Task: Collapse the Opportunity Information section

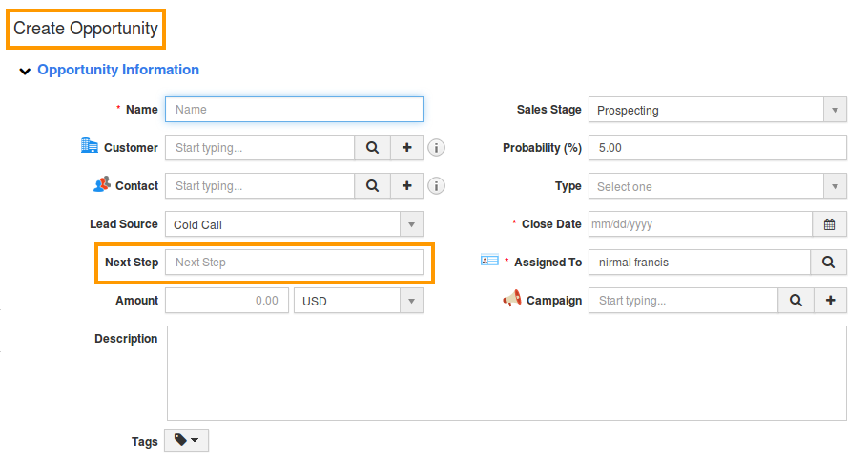Action: tap(25, 71)
